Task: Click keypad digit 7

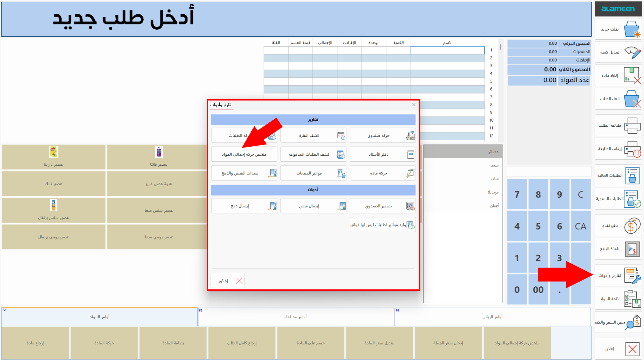Action: click(517, 195)
